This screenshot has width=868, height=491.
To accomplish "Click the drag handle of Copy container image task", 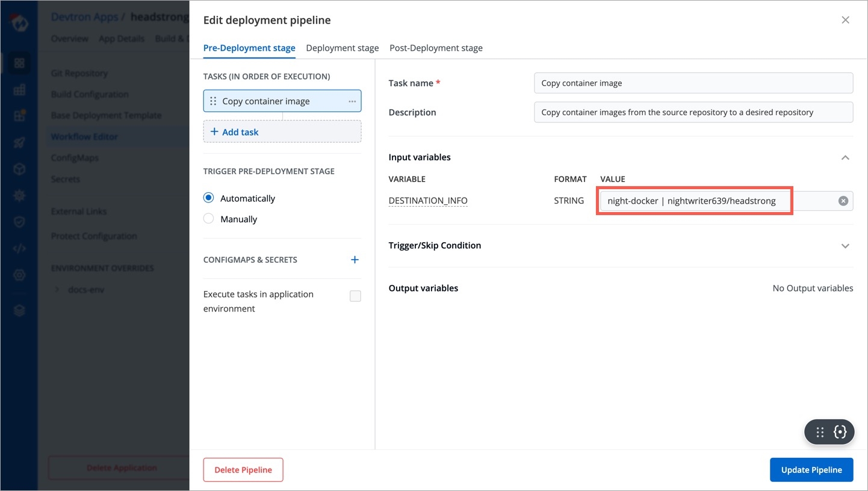I will click(x=213, y=101).
